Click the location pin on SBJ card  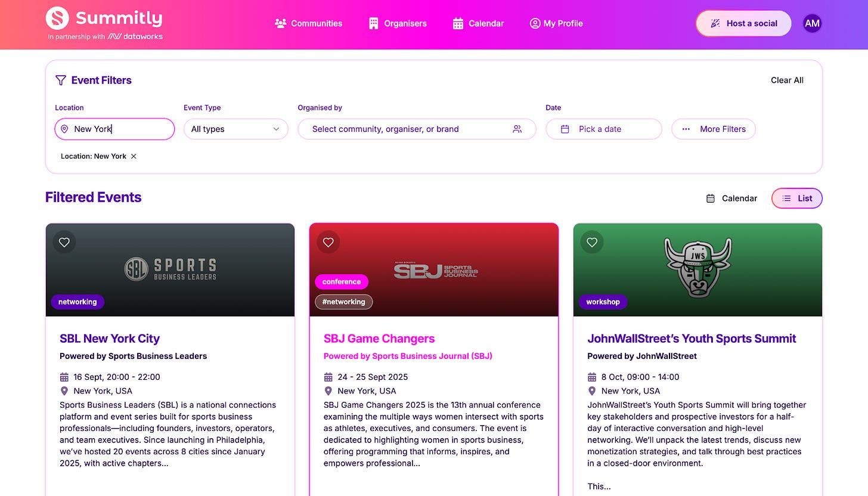coord(328,391)
